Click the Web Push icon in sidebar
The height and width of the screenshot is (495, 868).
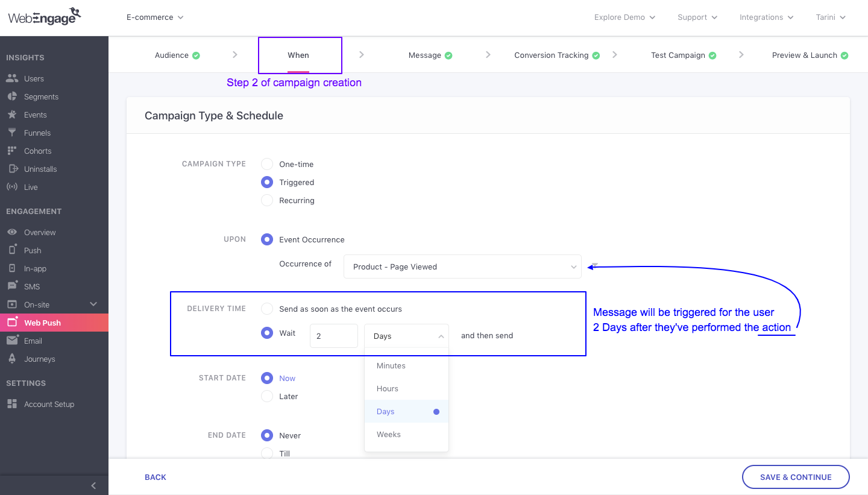point(12,323)
